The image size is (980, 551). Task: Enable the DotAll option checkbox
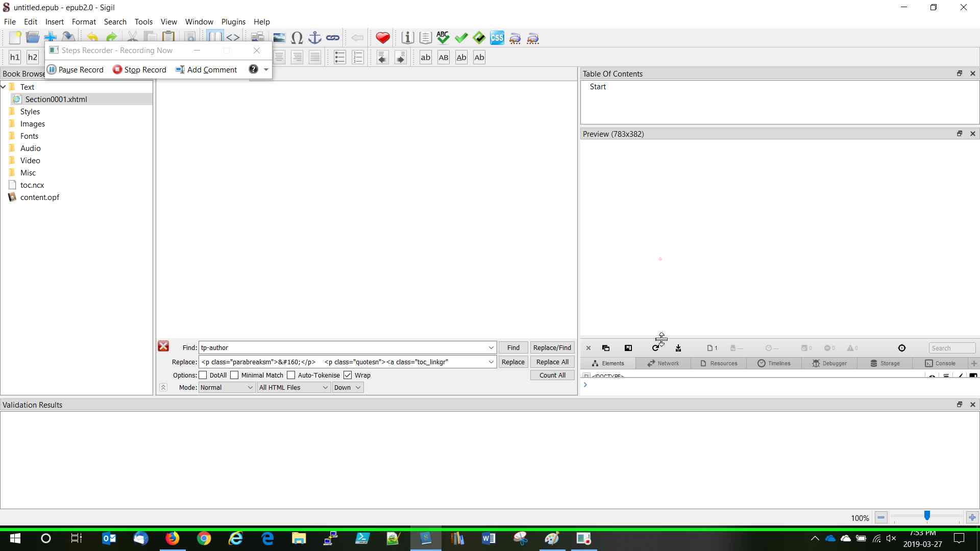click(203, 375)
